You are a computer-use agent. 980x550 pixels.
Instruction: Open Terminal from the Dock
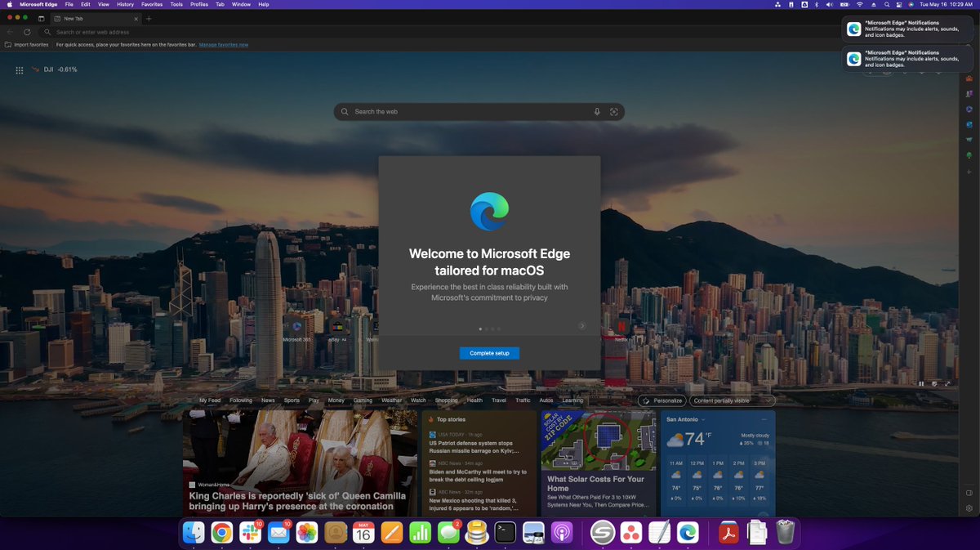506,533
